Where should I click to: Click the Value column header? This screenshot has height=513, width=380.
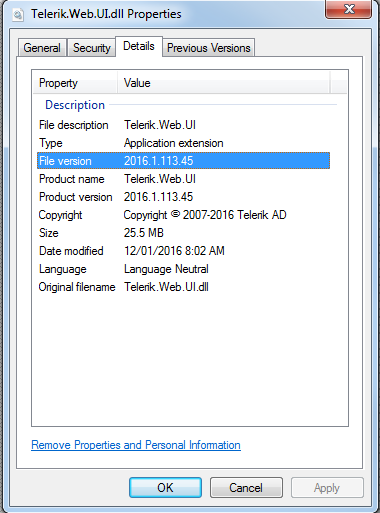(x=224, y=83)
